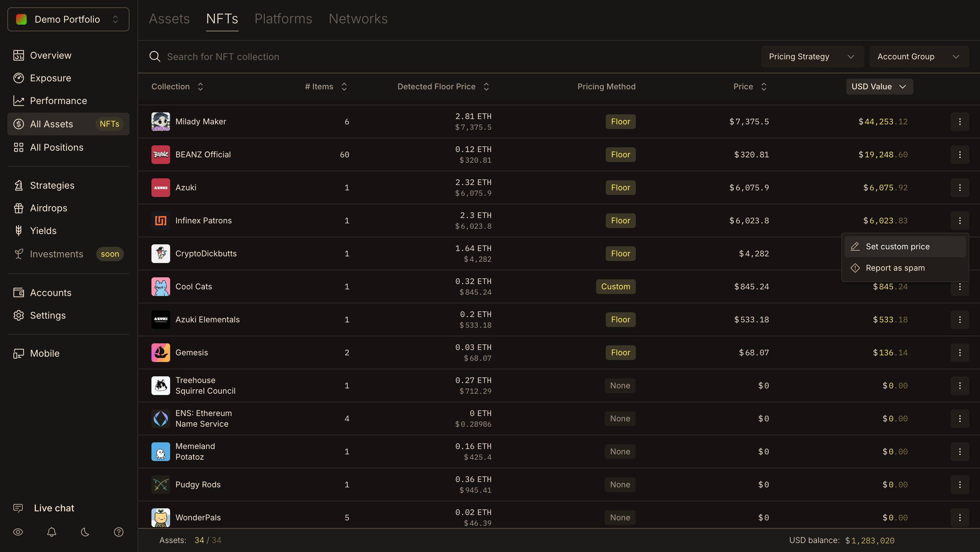Screen dimensions: 980x552
Task: Open the three-dot menu for ENS row
Action: point(959,419)
